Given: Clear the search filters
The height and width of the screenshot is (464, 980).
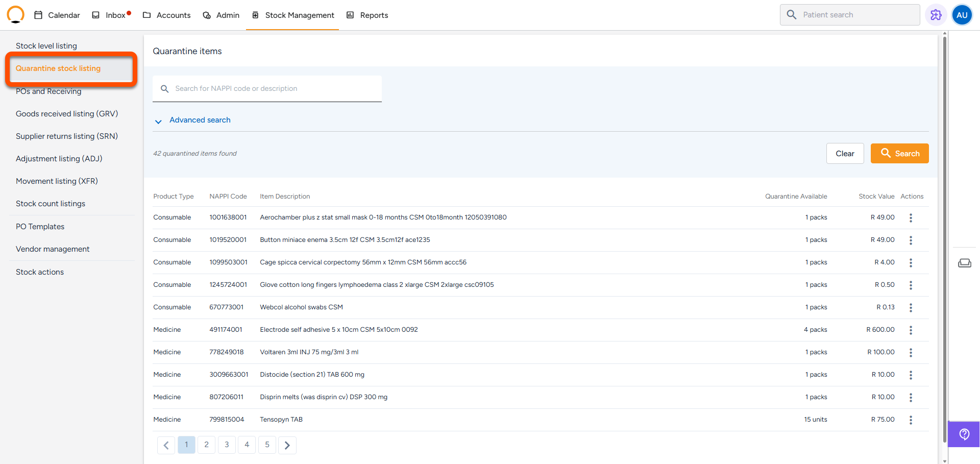Looking at the screenshot, I should (x=845, y=154).
